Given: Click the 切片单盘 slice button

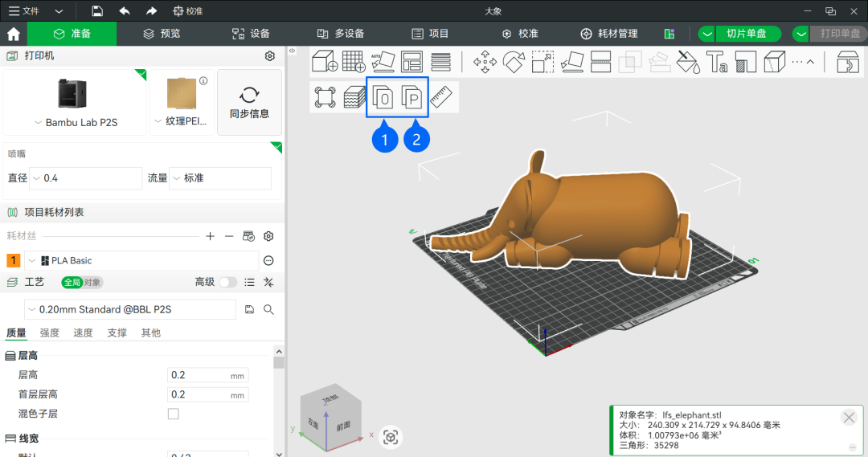Looking at the screenshot, I should tap(748, 34).
